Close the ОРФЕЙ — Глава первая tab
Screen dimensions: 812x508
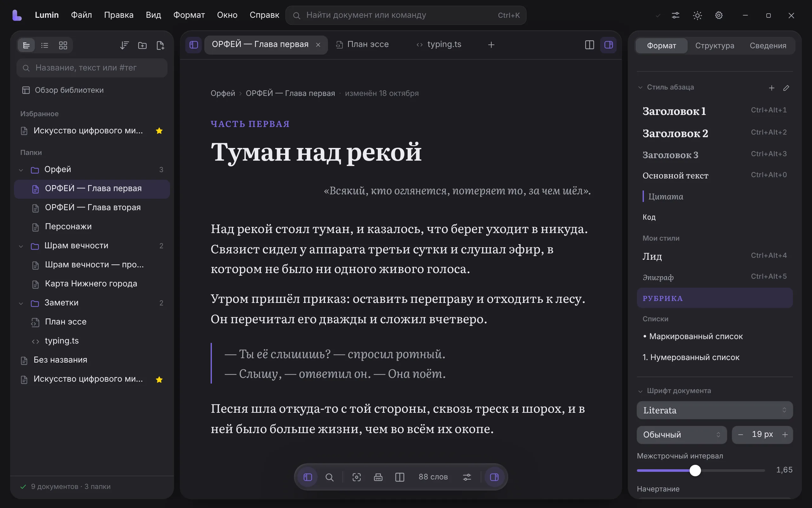tap(318, 45)
